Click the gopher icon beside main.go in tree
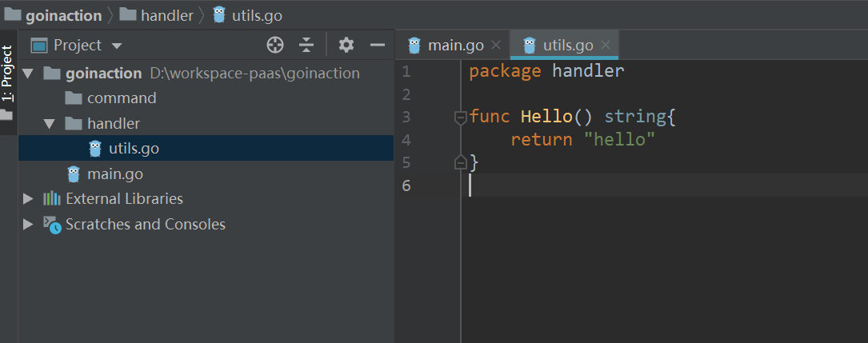 tap(74, 173)
